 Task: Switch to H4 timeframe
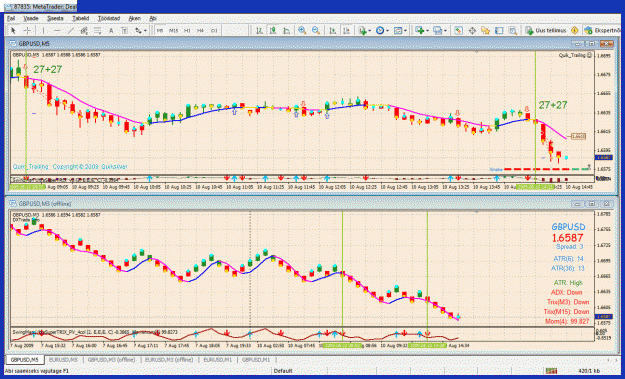pyautogui.click(x=200, y=31)
